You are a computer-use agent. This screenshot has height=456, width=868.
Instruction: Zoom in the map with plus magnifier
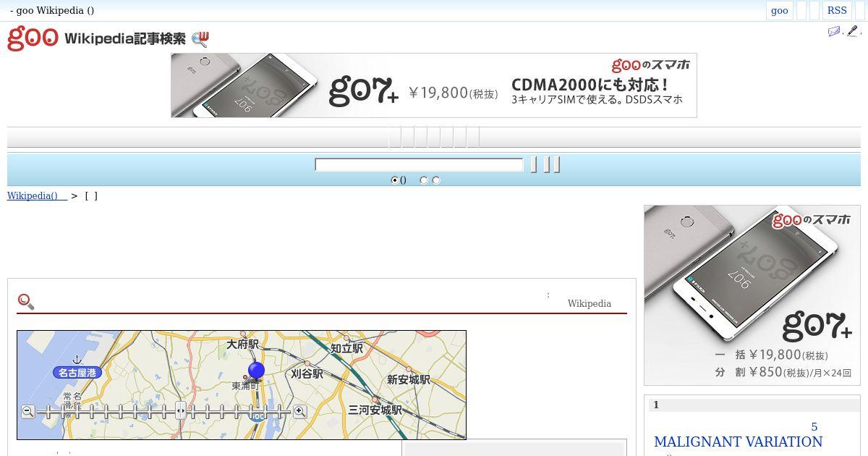299,412
